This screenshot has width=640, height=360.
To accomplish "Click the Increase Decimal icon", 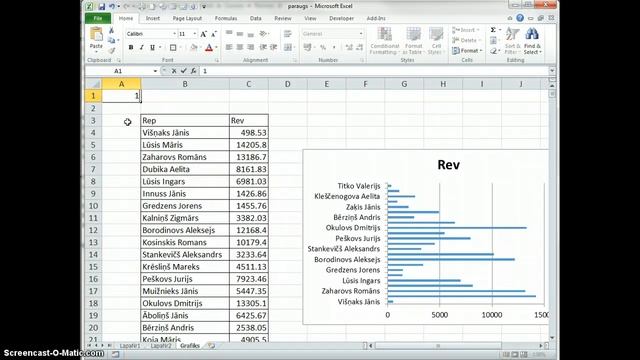I will pyautogui.click(x=349, y=48).
